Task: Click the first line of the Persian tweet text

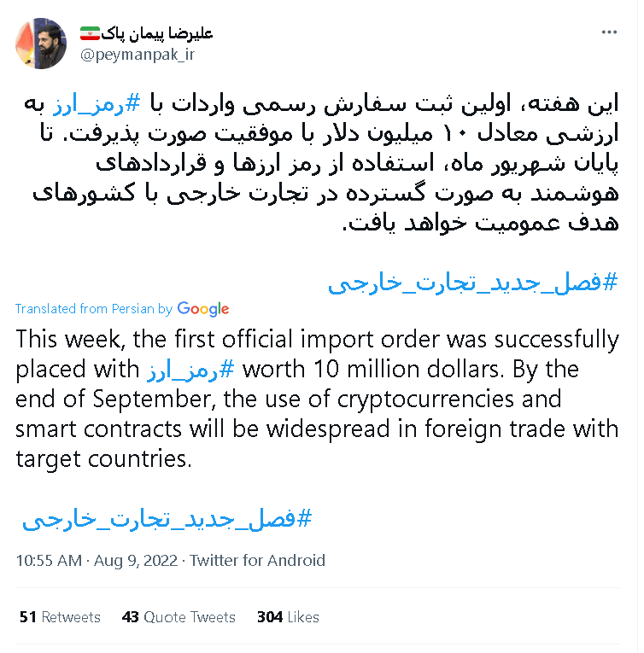Action: pyautogui.click(x=321, y=103)
